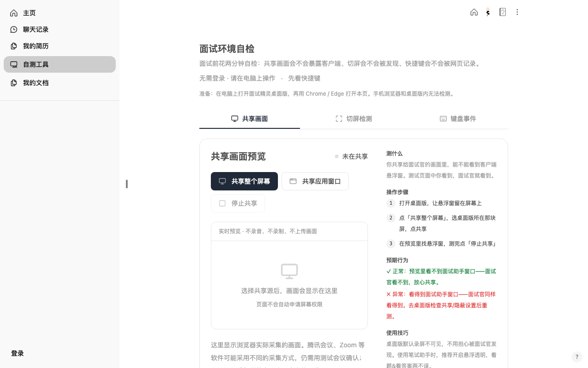Open 我的简历 in the sidebar
The width and height of the screenshot is (588, 368).
[x=60, y=46]
